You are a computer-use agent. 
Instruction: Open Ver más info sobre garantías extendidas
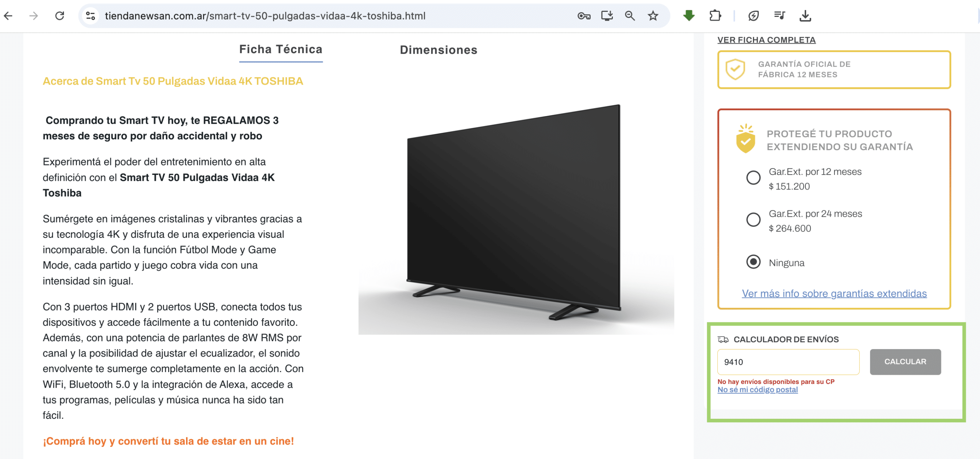click(835, 294)
